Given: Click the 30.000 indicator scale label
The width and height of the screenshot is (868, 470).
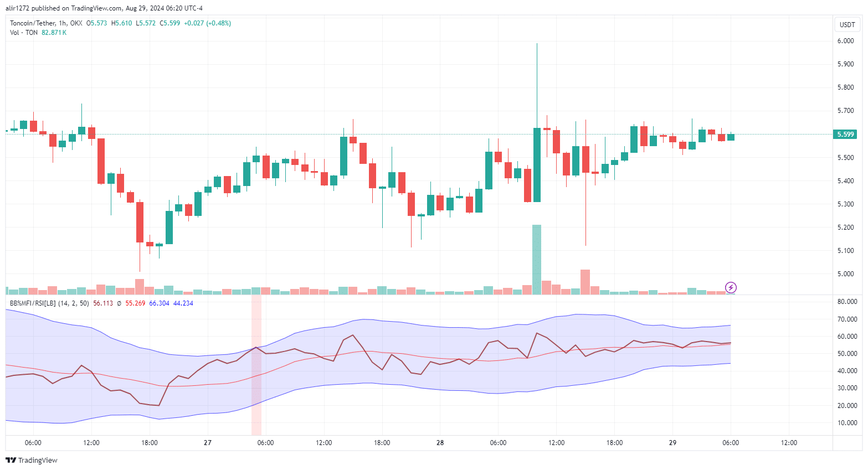Looking at the screenshot, I should [x=848, y=388].
